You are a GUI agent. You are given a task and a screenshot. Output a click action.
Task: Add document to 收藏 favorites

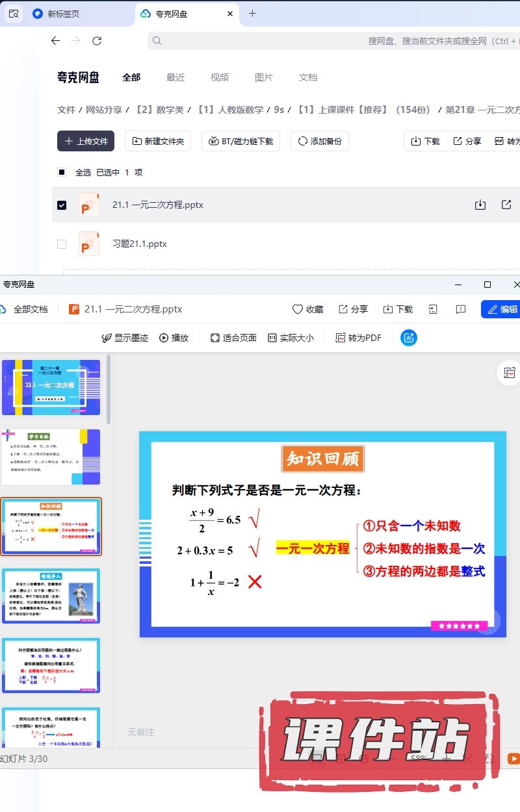[x=307, y=309]
